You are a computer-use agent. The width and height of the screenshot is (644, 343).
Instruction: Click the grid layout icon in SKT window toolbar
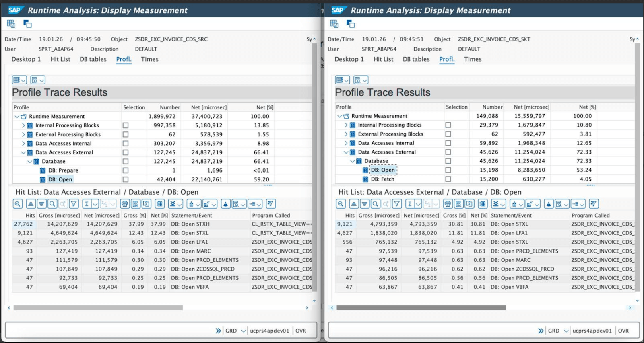[483, 204]
